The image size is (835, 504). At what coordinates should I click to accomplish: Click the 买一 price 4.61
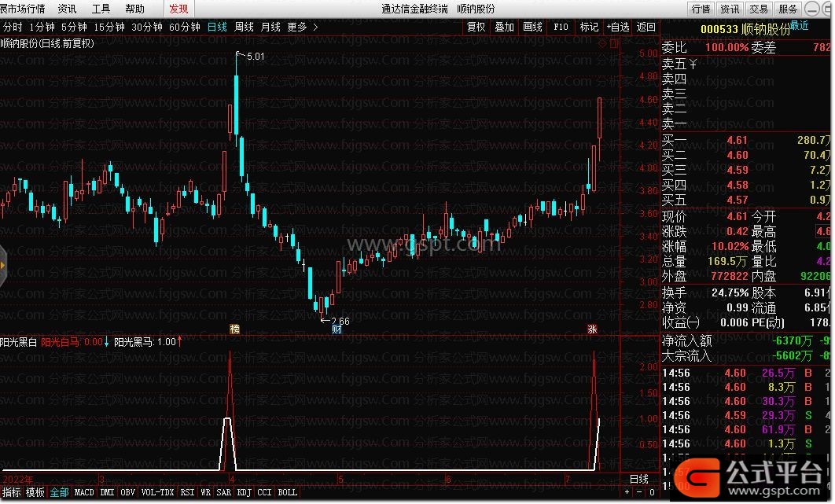[737, 140]
